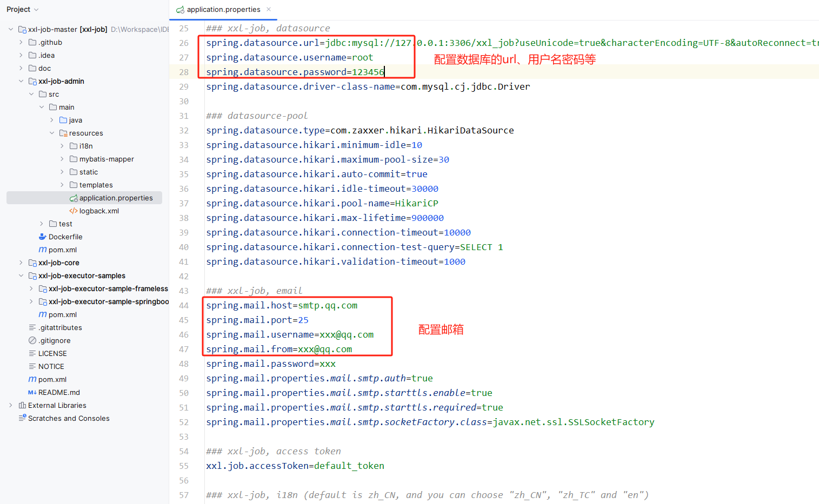Collapse the resources folder
This screenshot has height=504, width=819.
(x=52, y=133)
